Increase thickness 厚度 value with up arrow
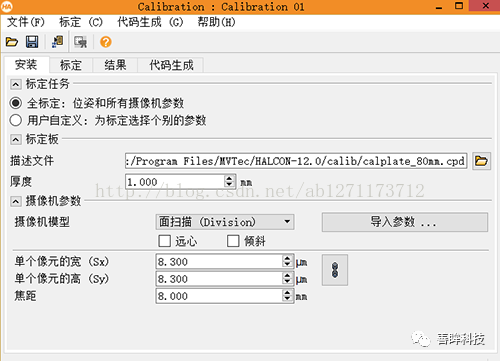This screenshot has height=361, width=500. 229,178
